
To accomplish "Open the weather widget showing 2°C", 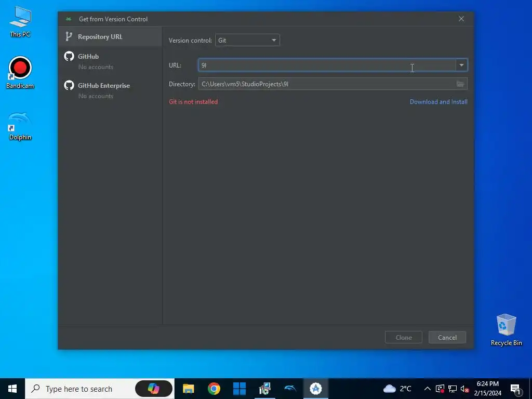I will (x=397, y=389).
